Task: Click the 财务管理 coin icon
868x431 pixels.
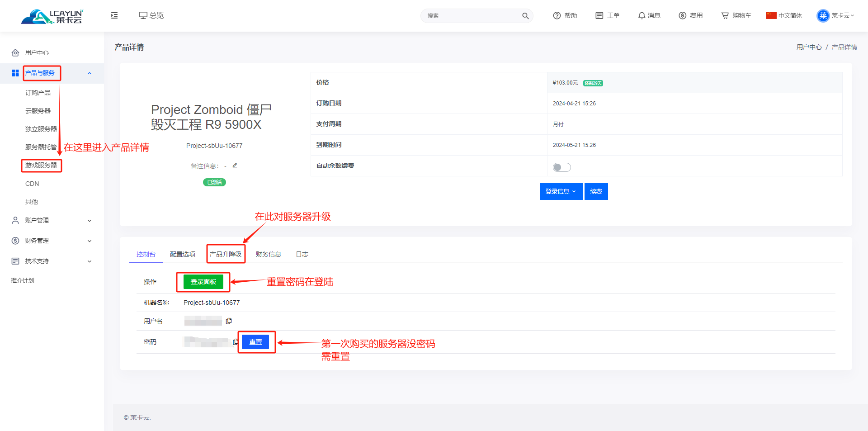Action: (15, 241)
